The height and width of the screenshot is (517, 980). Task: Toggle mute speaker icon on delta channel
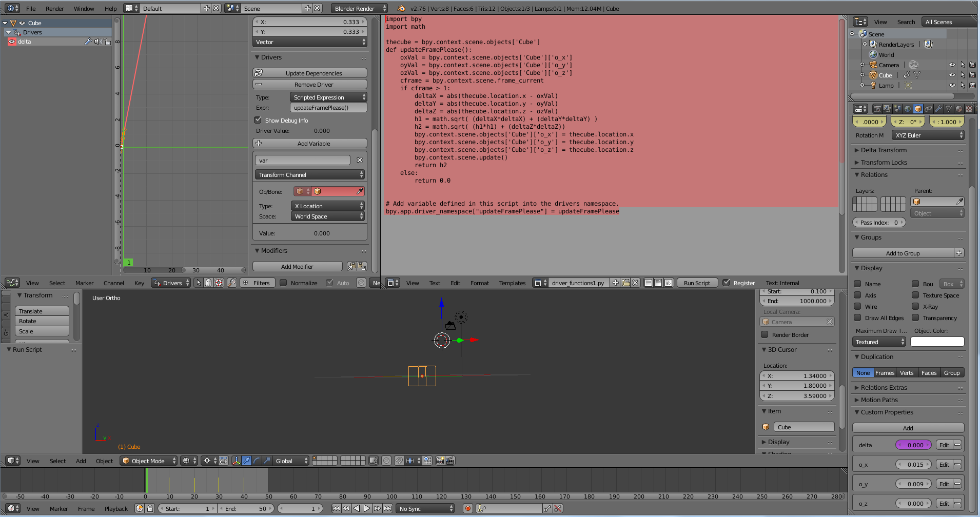(x=98, y=42)
